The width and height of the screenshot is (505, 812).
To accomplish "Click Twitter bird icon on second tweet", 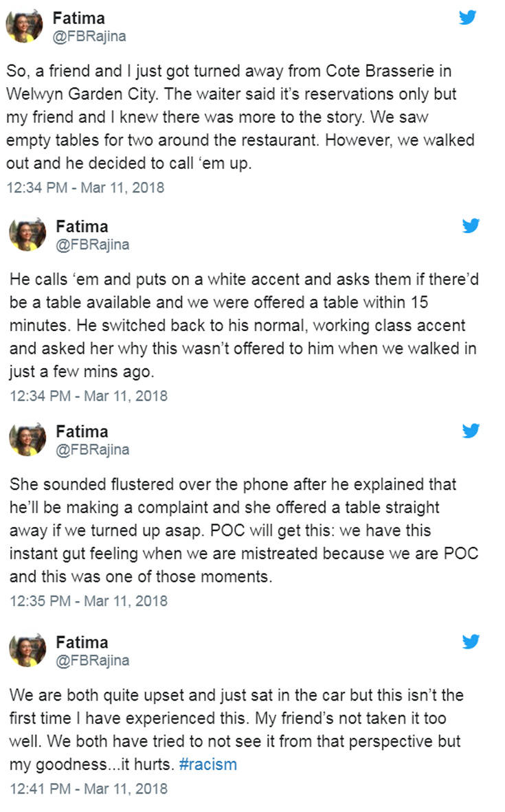I will tap(470, 225).
